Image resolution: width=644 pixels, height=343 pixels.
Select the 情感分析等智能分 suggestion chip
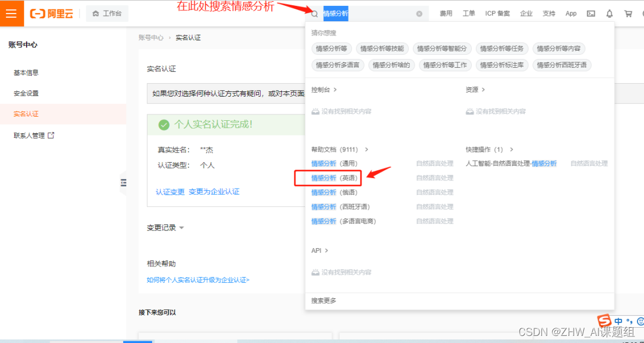[442, 49]
